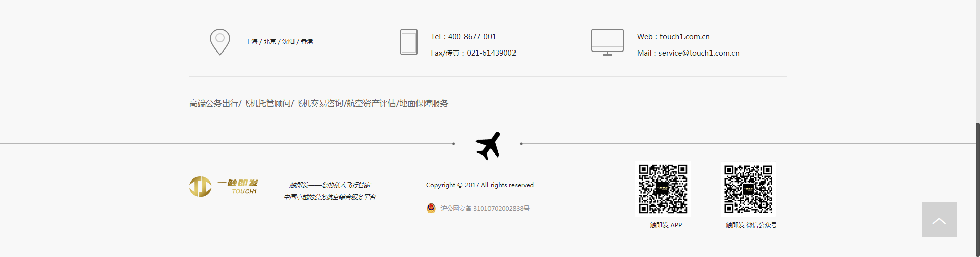The height and width of the screenshot is (257, 980).
Task: Click the vertical page scrollbar thumb
Action: (977, 190)
